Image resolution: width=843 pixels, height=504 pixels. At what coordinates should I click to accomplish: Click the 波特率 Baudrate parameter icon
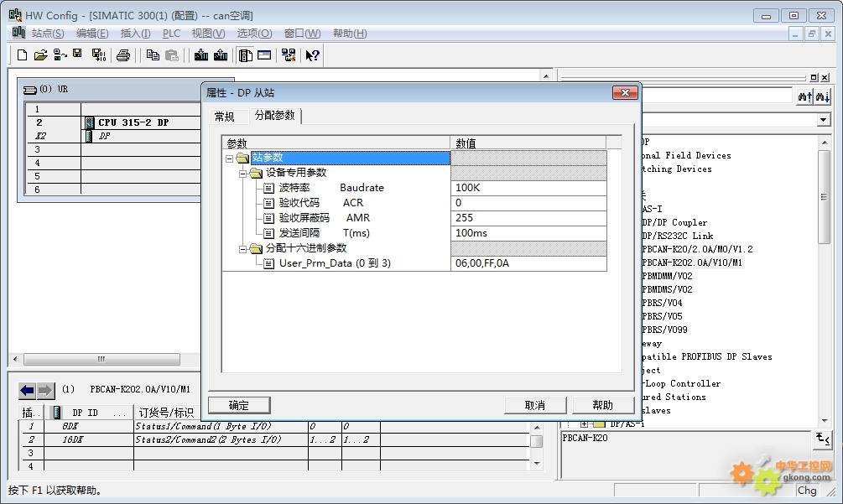click(x=268, y=188)
